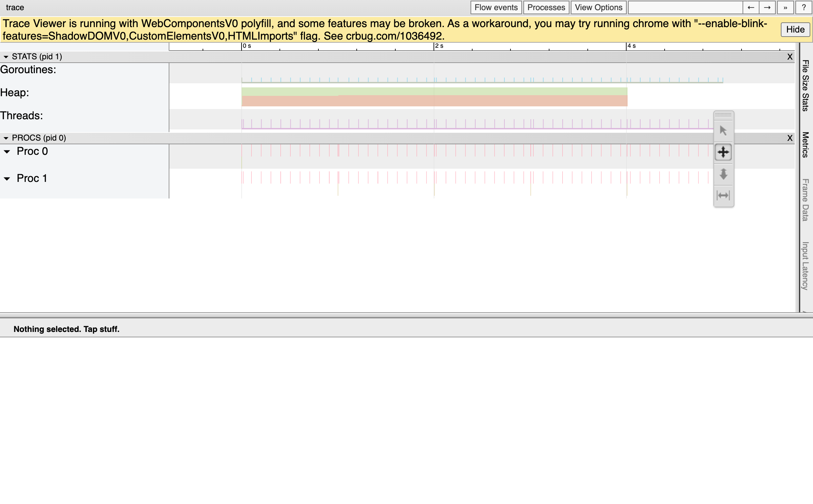Go to next search result arrow
This screenshot has width=813, height=504.
tap(767, 7)
